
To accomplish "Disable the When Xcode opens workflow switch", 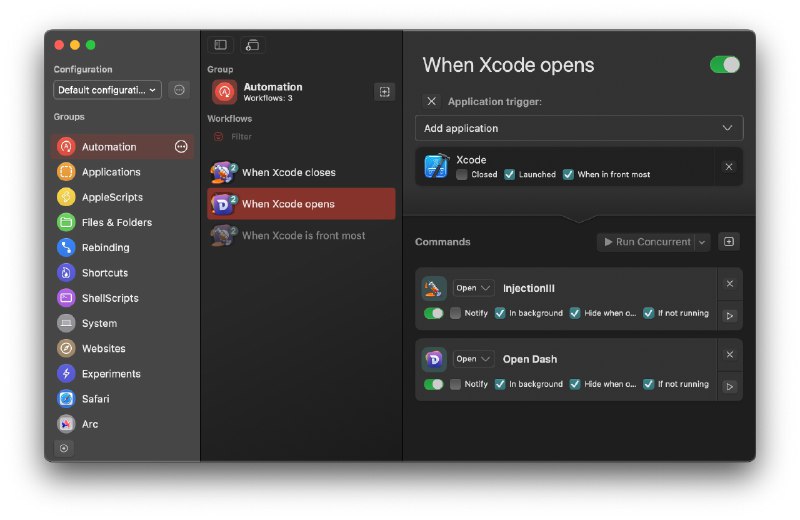I will tap(724, 65).
